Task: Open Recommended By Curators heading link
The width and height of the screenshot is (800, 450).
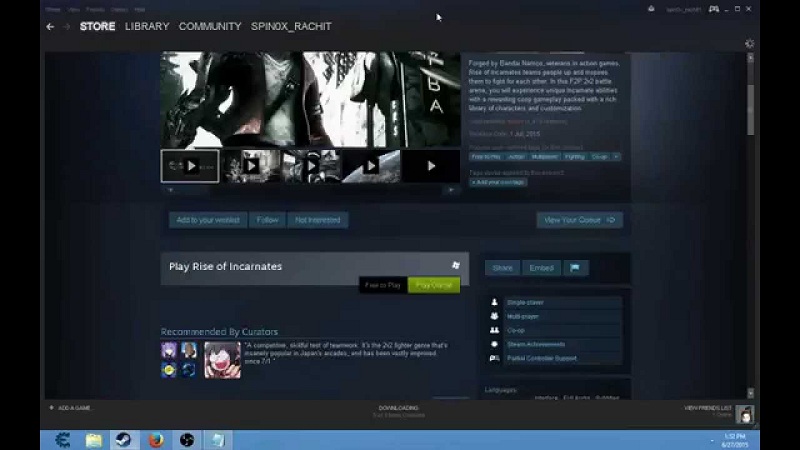Action: [x=219, y=332]
